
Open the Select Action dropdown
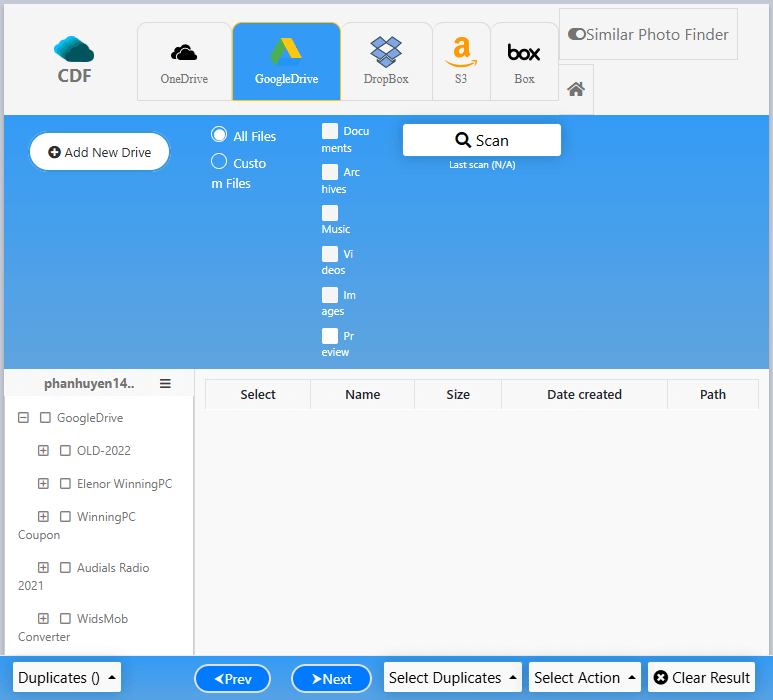click(x=585, y=677)
